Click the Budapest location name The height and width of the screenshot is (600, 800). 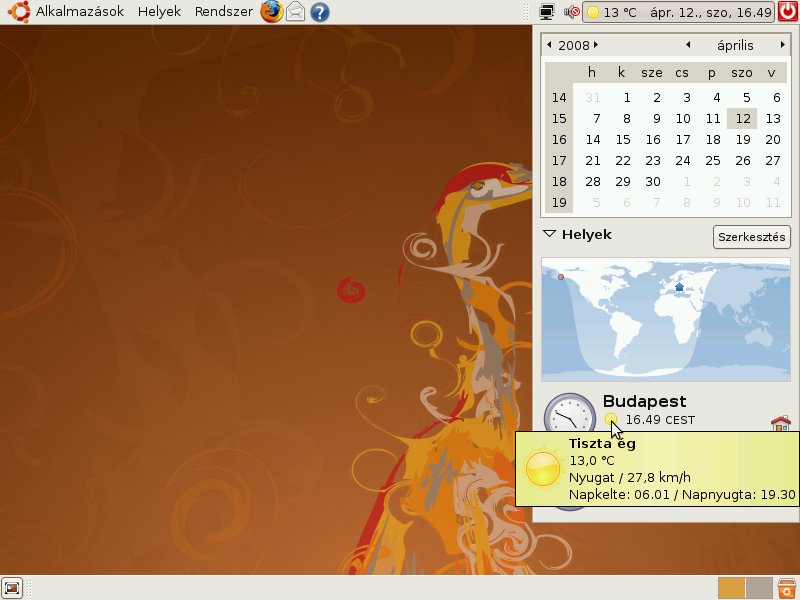pyautogui.click(x=644, y=401)
